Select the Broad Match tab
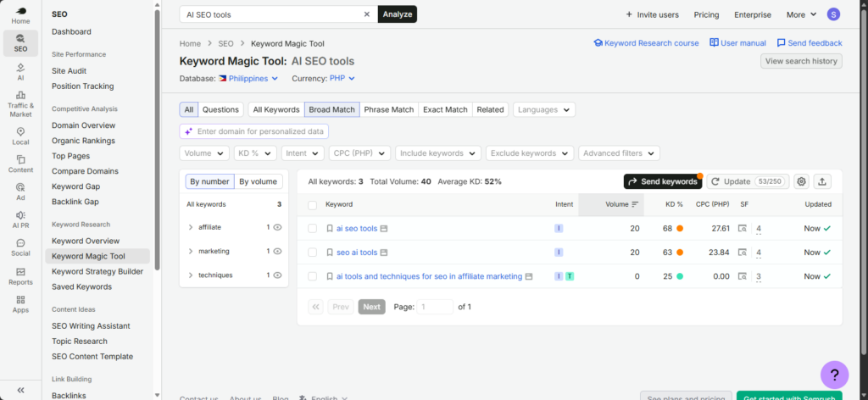Screen dimensions: 868x400 point(331,109)
